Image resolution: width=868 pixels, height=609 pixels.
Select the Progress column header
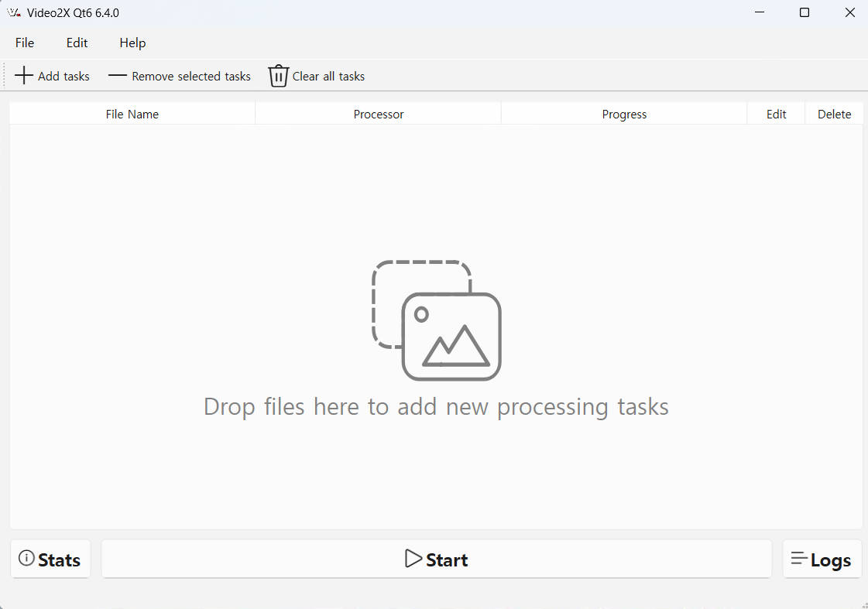624,114
